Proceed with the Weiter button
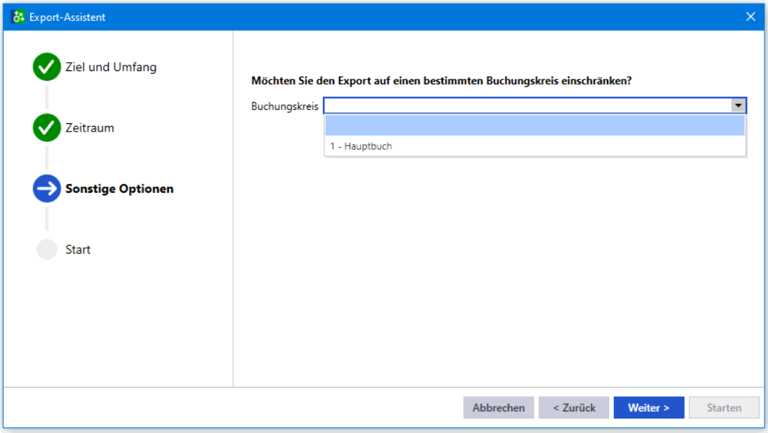 point(648,408)
